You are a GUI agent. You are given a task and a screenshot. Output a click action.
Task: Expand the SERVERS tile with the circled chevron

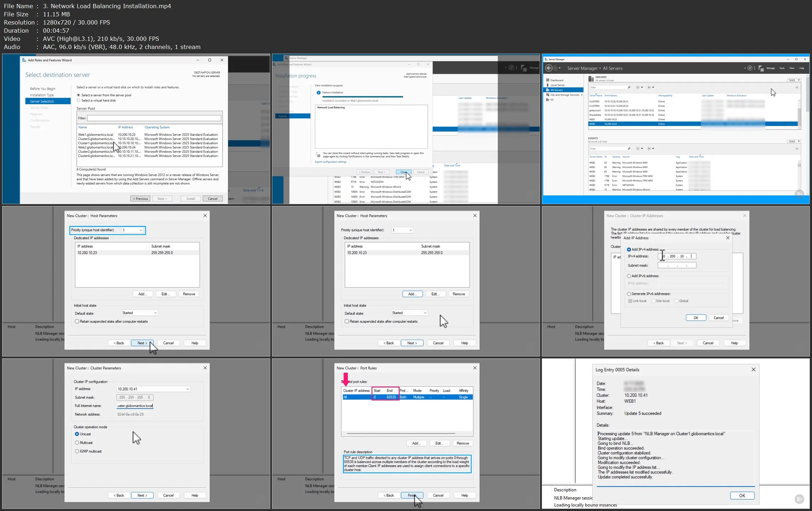click(797, 87)
